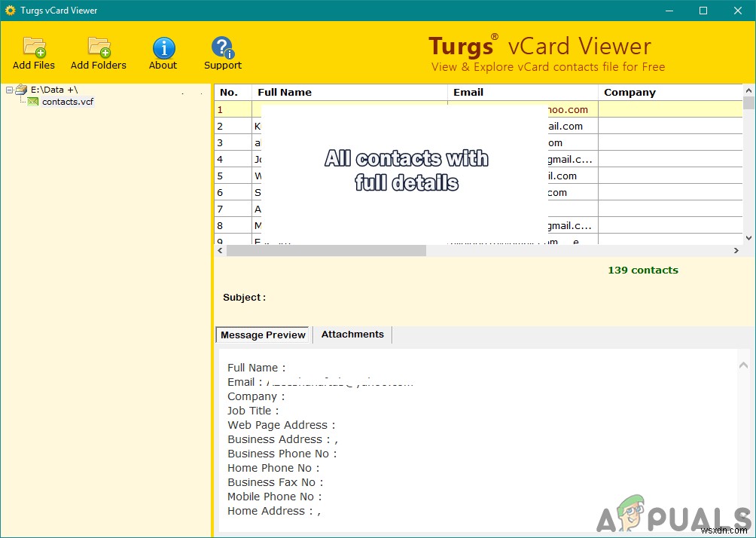The width and height of the screenshot is (756, 538).
Task: Switch to the Attachments tab
Action: tap(352, 335)
